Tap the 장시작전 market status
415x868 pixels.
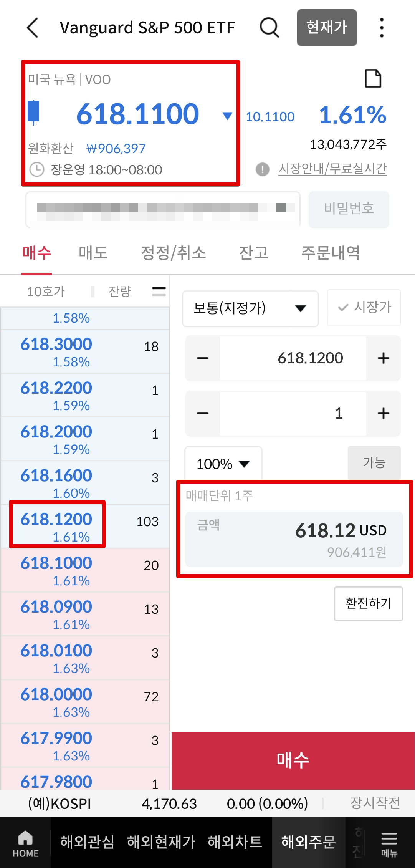[375, 803]
